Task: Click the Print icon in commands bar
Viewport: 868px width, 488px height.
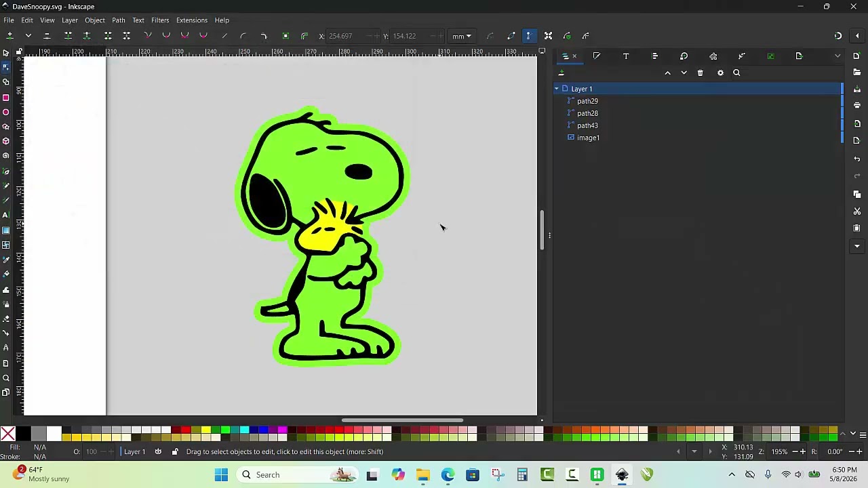Action: 857,105
